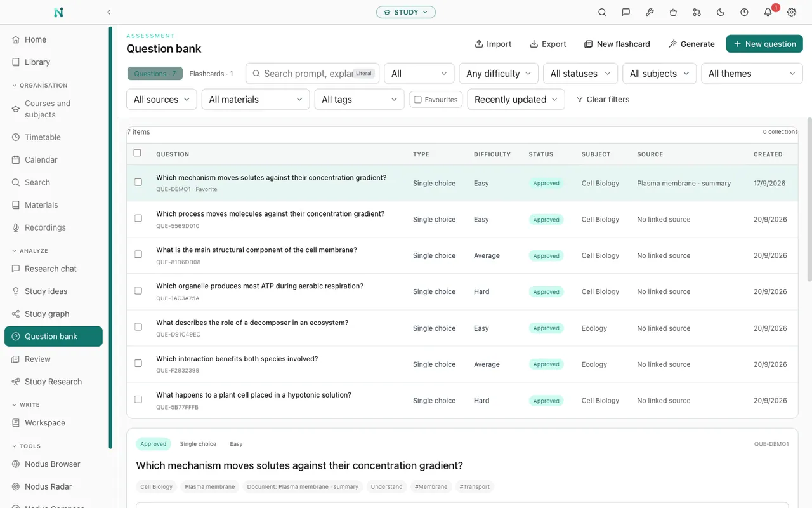Open the All statuses dropdown
The height and width of the screenshot is (508, 812).
click(x=580, y=74)
